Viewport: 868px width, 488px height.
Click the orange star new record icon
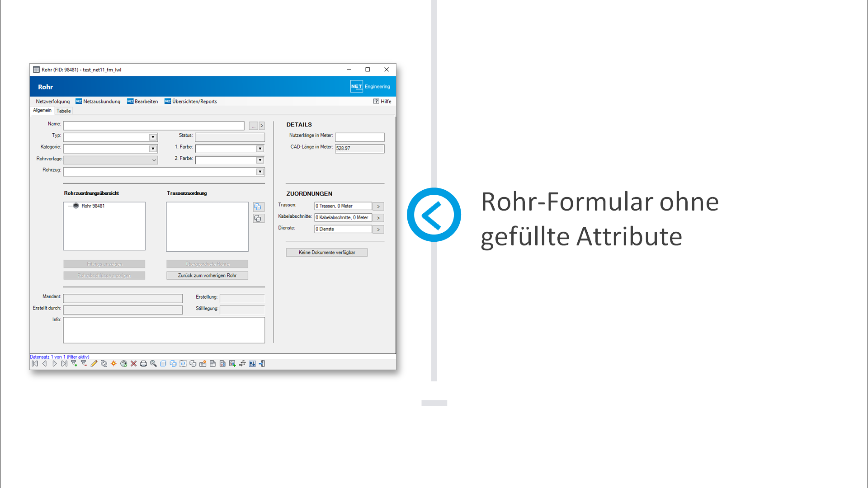click(x=113, y=364)
